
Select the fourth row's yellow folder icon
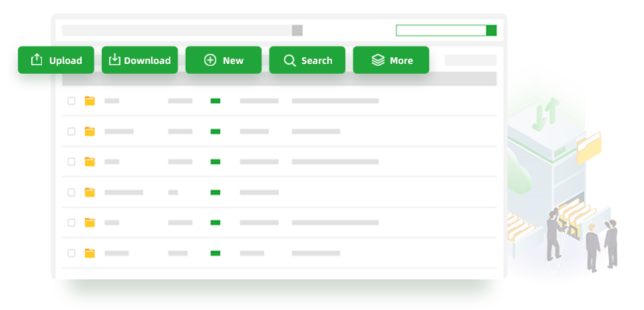[x=90, y=192]
